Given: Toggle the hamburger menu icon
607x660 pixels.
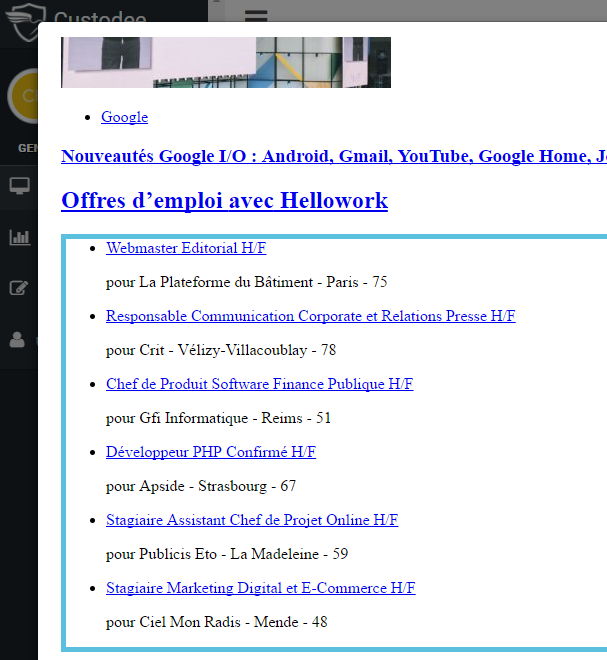Looking at the screenshot, I should pos(256,16).
